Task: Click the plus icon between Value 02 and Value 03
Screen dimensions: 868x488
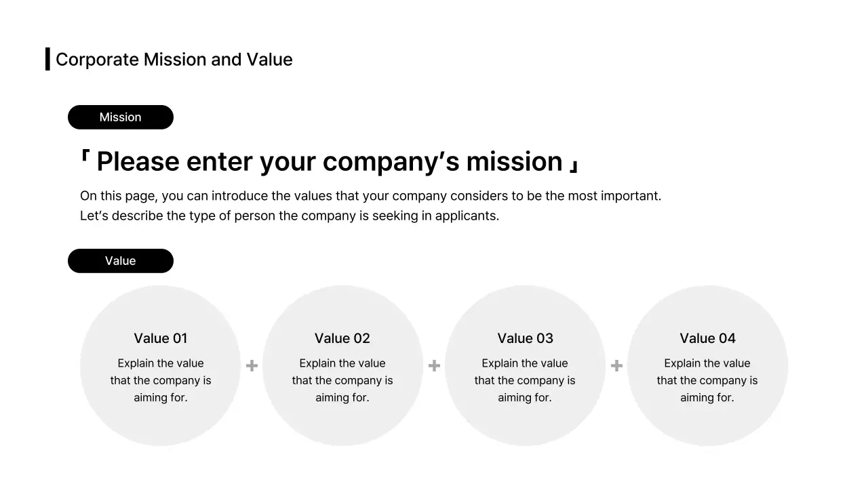Action: [434, 366]
